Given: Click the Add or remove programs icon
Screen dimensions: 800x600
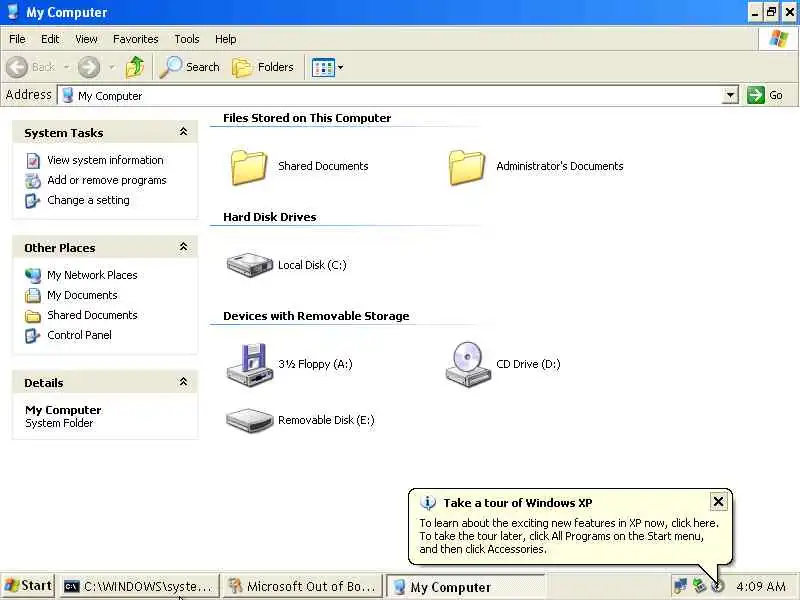Looking at the screenshot, I should point(33,181).
